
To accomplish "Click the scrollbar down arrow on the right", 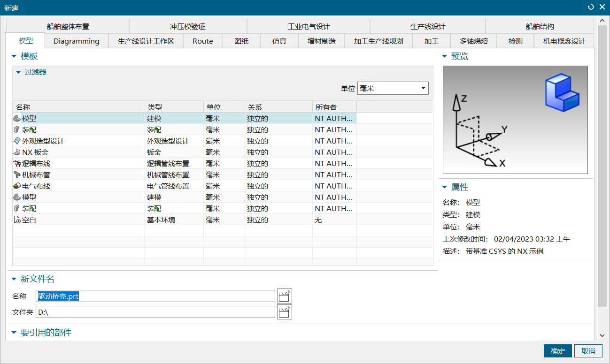I will 602,335.
